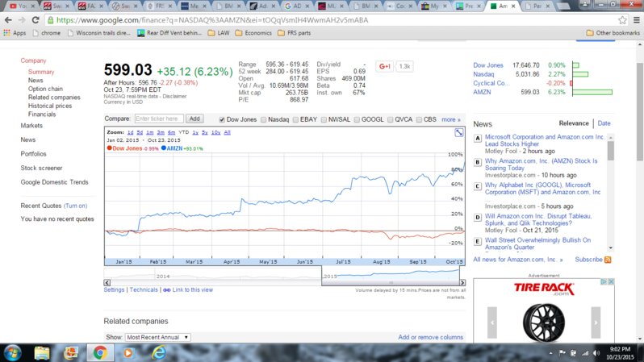Expand more comparison tickers

(x=451, y=119)
